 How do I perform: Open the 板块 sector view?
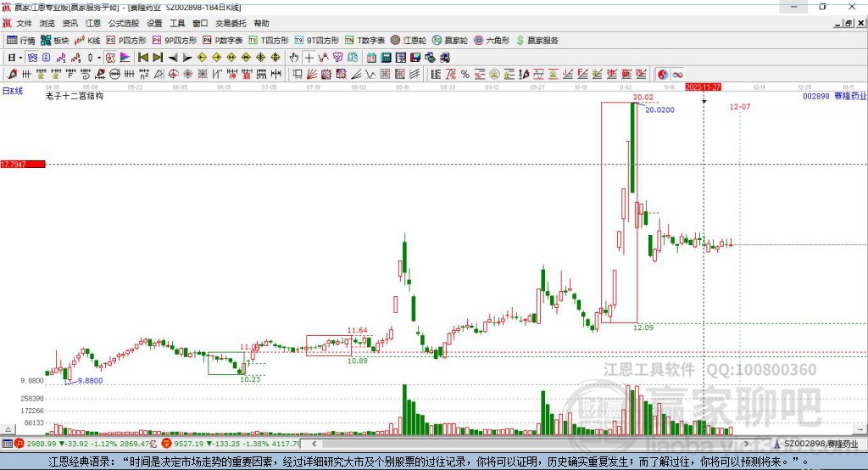tap(55, 41)
